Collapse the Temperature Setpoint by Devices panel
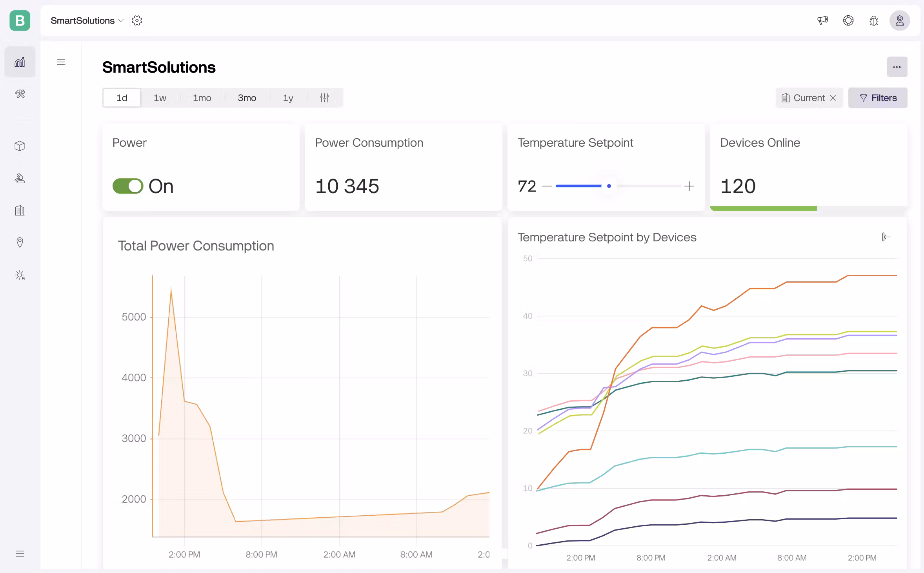 886,237
